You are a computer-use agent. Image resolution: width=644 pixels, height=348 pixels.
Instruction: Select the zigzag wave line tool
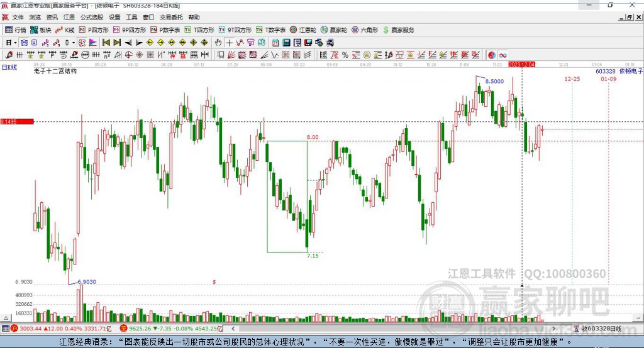pos(275,55)
